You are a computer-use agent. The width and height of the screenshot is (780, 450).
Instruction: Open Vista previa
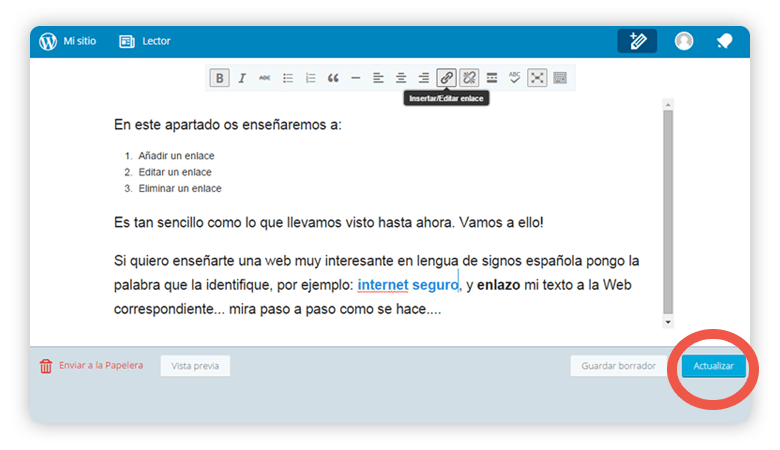pyautogui.click(x=195, y=366)
